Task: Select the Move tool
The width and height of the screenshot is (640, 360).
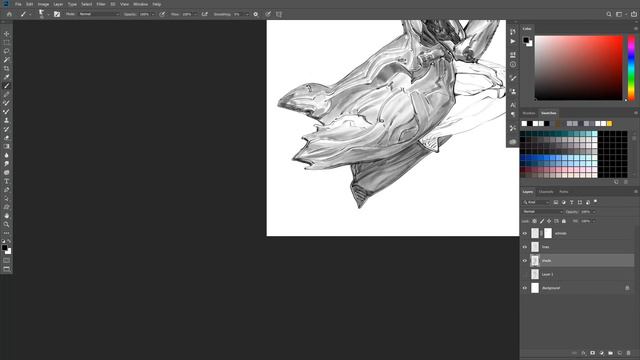Action: pos(7,34)
